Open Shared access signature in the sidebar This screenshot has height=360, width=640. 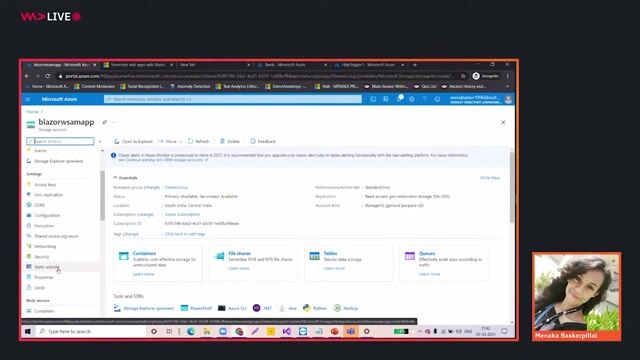click(56, 236)
